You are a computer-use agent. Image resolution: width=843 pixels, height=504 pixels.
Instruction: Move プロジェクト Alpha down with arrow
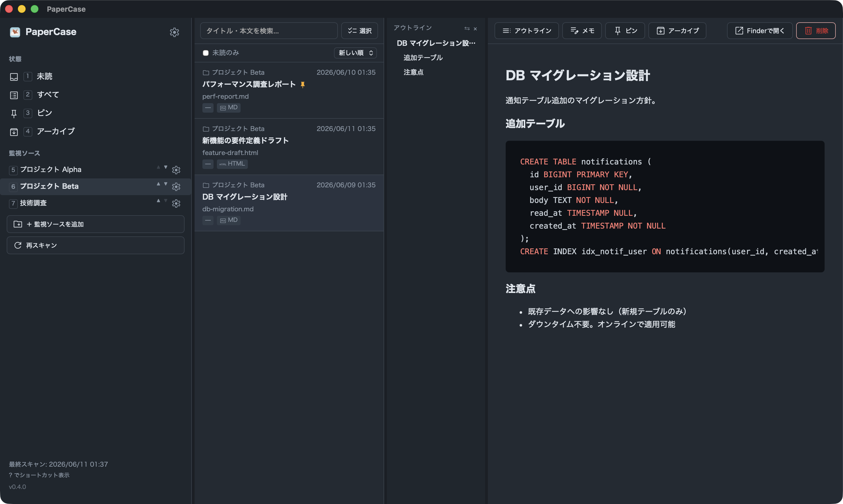pos(166,167)
